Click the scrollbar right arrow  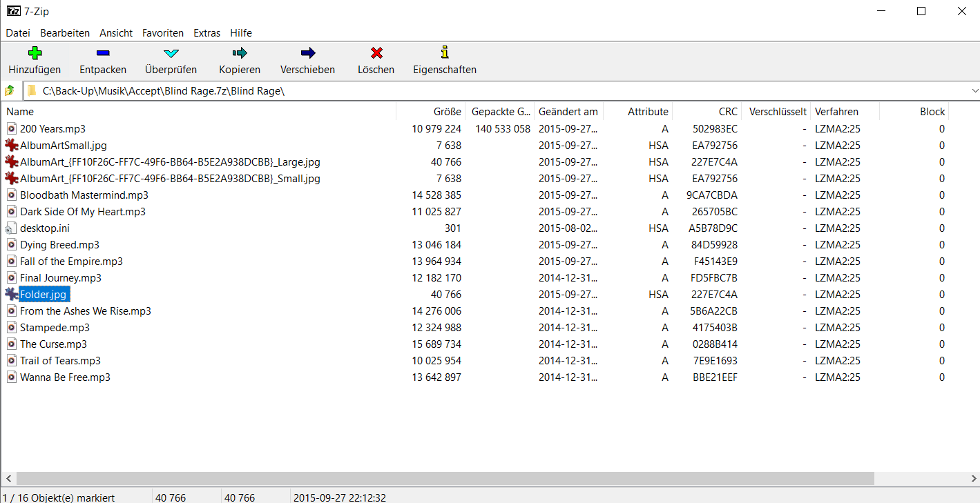pos(974,479)
